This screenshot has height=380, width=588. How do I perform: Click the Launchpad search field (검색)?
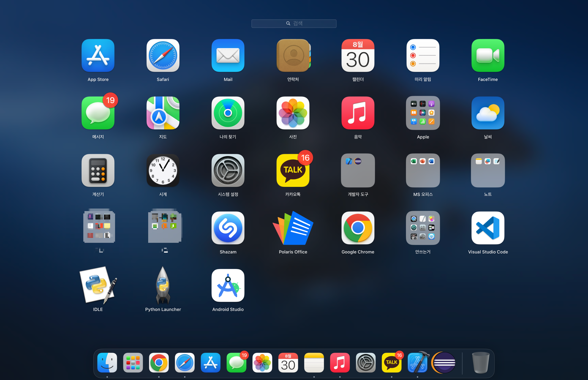point(294,24)
